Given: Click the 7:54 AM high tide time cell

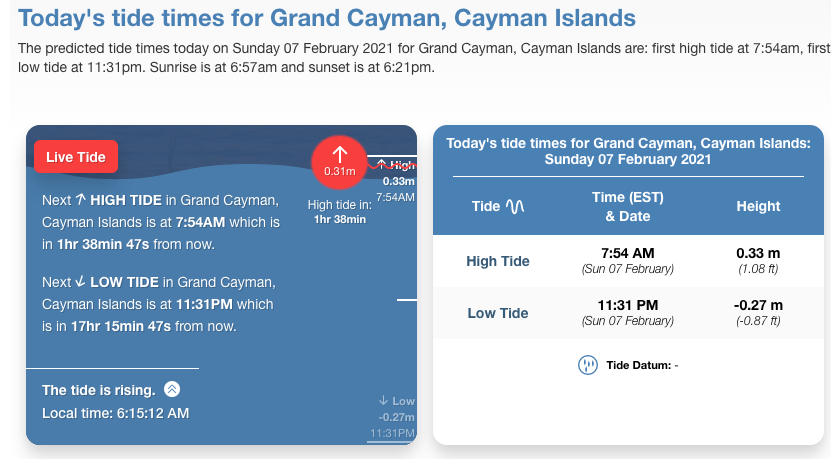Looking at the screenshot, I should [x=627, y=253].
